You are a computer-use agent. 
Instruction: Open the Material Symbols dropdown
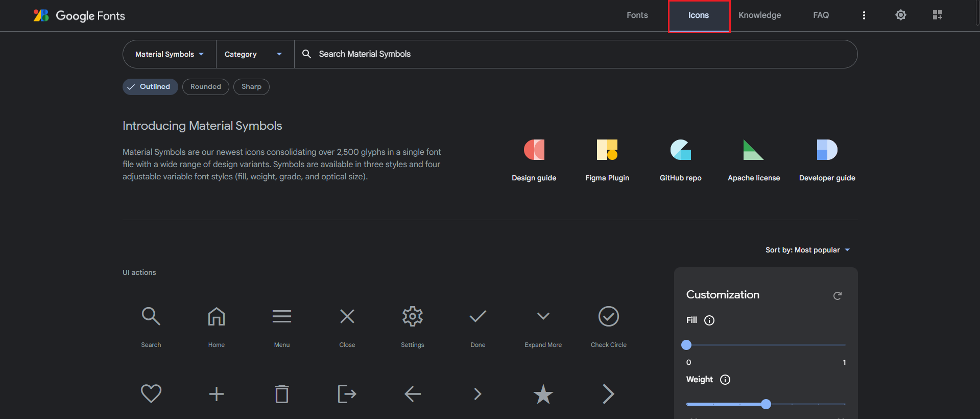[x=170, y=54]
